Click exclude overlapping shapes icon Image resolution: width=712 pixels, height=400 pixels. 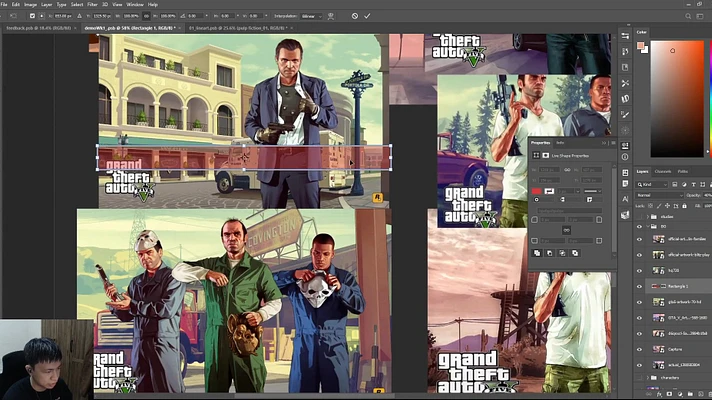coord(575,253)
